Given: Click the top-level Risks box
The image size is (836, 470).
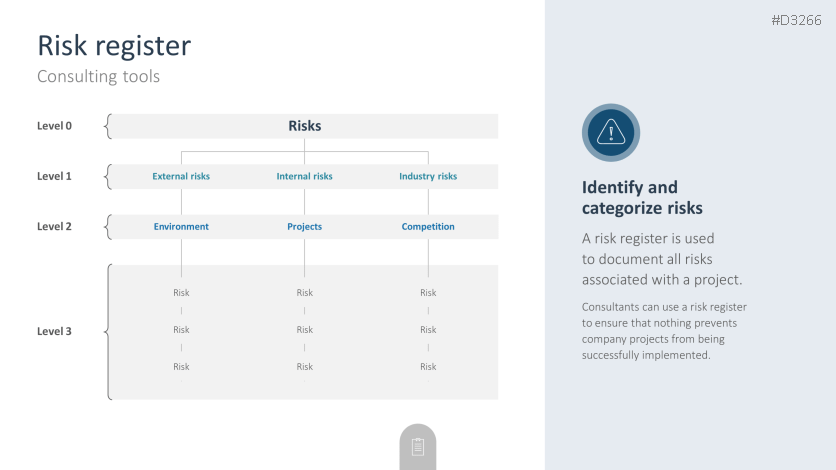Looking at the screenshot, I should (304, 126).
